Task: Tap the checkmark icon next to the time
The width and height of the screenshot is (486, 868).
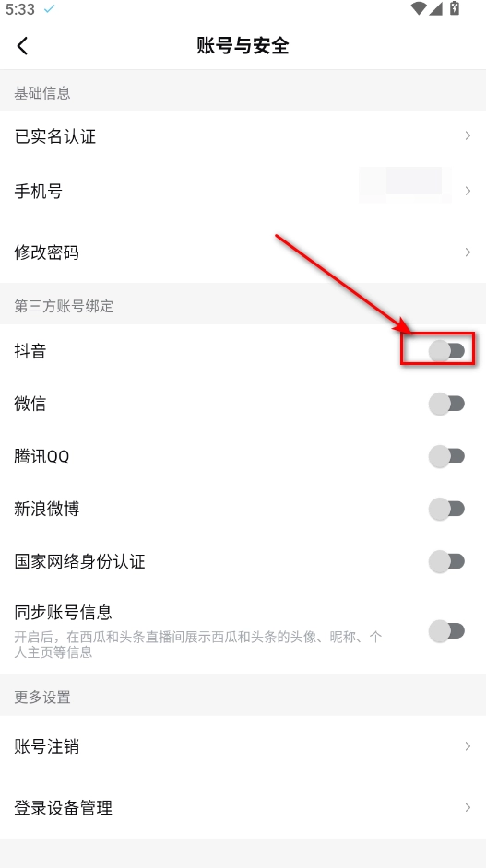Action: coord(49,9)
